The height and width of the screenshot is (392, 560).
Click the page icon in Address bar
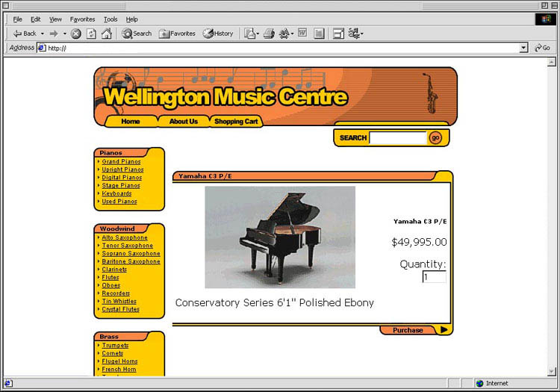pyautogui.click(x=42, y=48)
